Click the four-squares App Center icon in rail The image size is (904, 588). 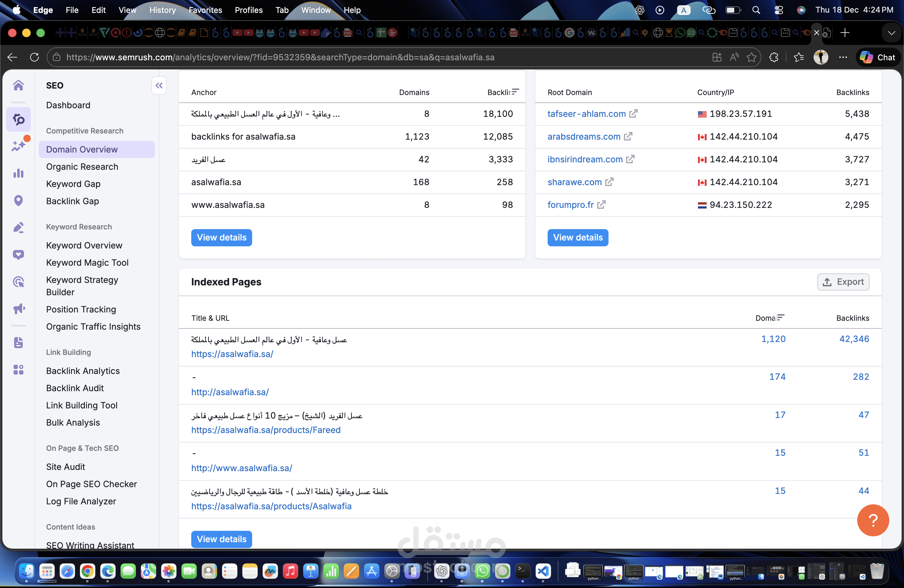pos(18,370)
